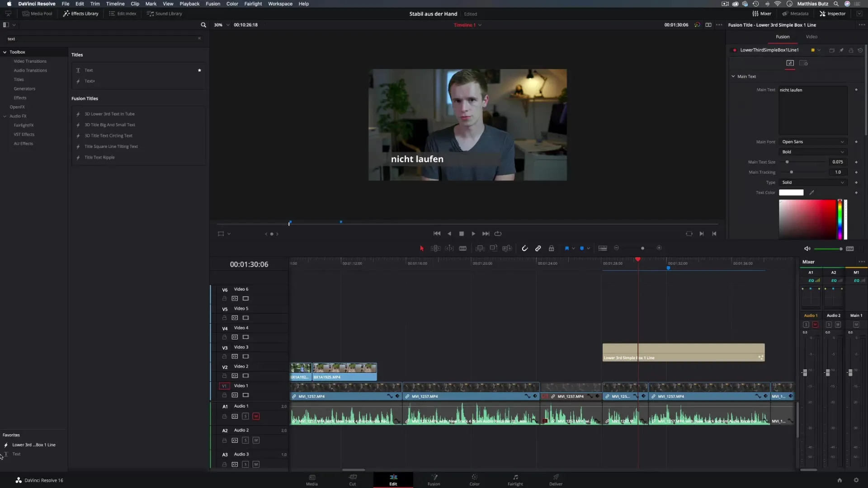Toggle Loop playback
Screen dimensions: 868x488
click(x=498, y=234)
